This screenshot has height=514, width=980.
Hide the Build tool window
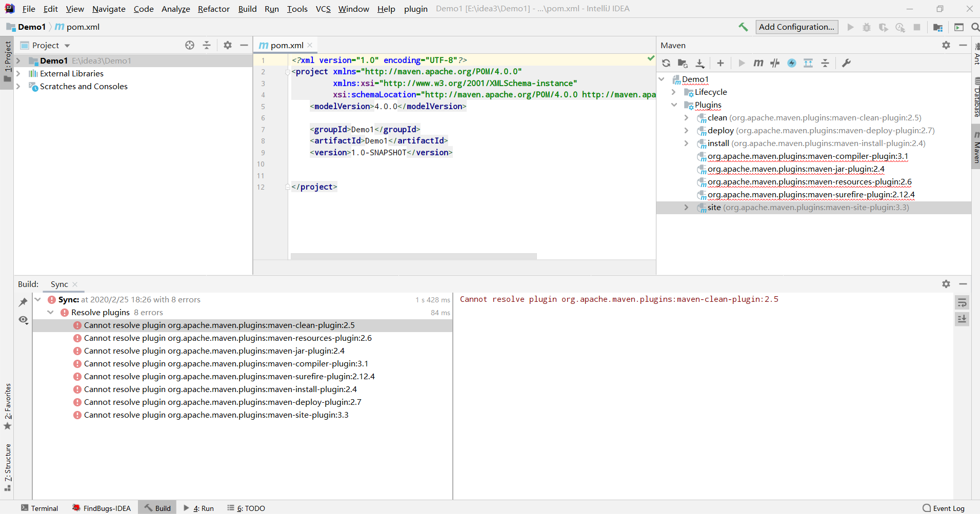tap(963, 284)
